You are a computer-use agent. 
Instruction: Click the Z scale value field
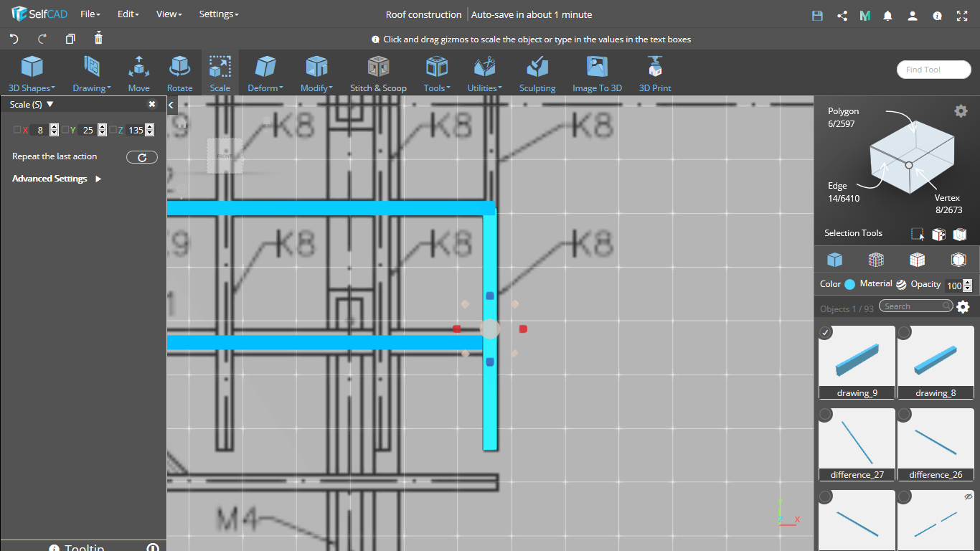(136, 130)
